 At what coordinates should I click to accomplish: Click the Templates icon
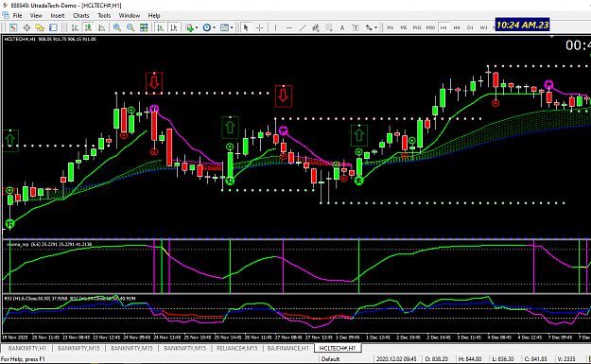pyautogui.click(x=224, y=27)
